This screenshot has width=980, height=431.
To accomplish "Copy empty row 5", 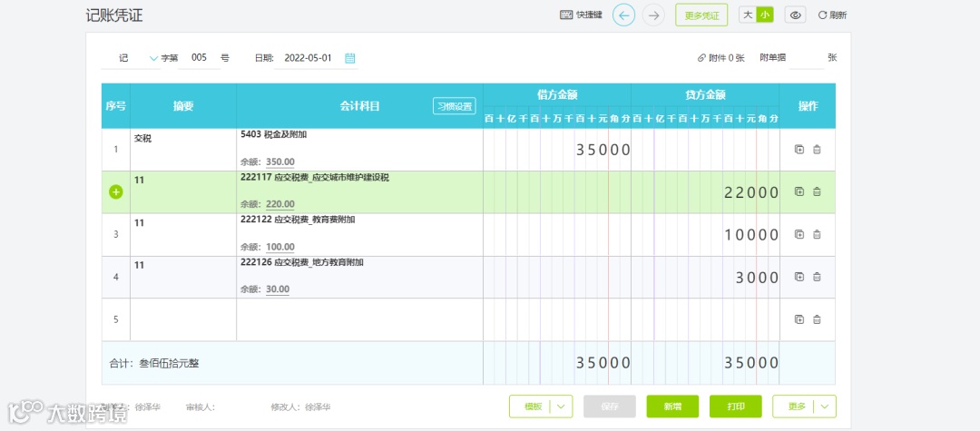I will click(799, 319).
